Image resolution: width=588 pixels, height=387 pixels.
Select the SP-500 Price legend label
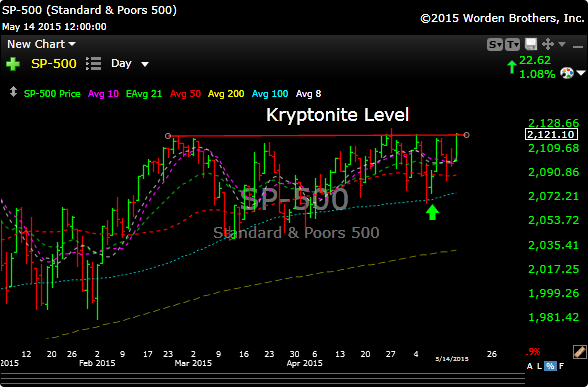pyautogui.click(x=52, y=94)
